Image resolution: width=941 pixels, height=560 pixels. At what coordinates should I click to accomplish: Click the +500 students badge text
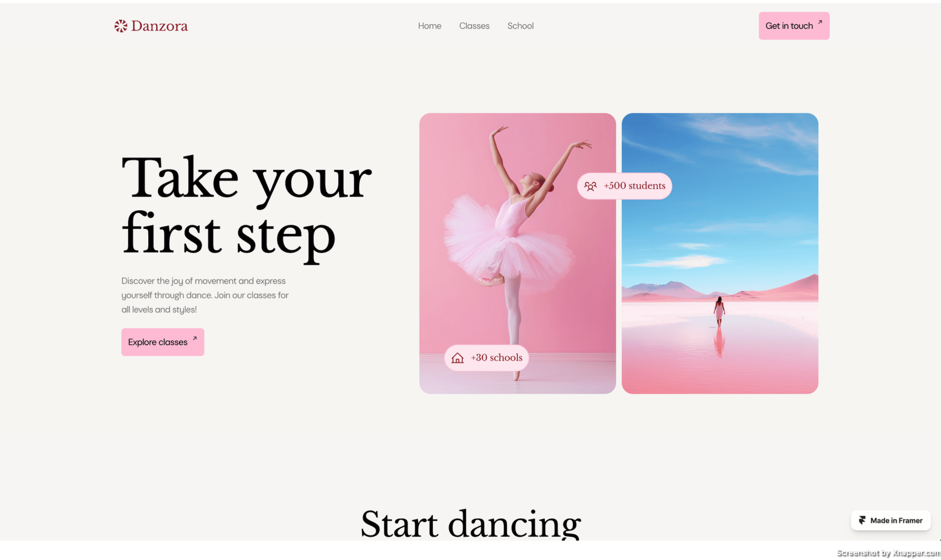(x=635, y=186)
